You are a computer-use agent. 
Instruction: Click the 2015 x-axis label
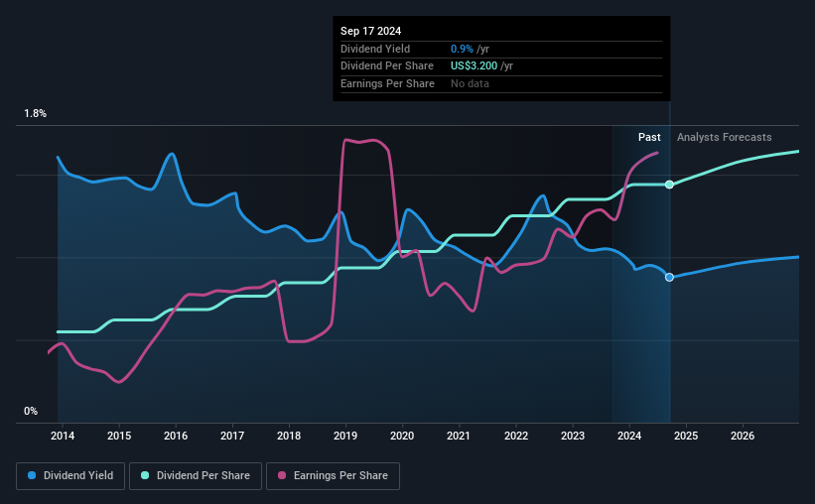119,436
